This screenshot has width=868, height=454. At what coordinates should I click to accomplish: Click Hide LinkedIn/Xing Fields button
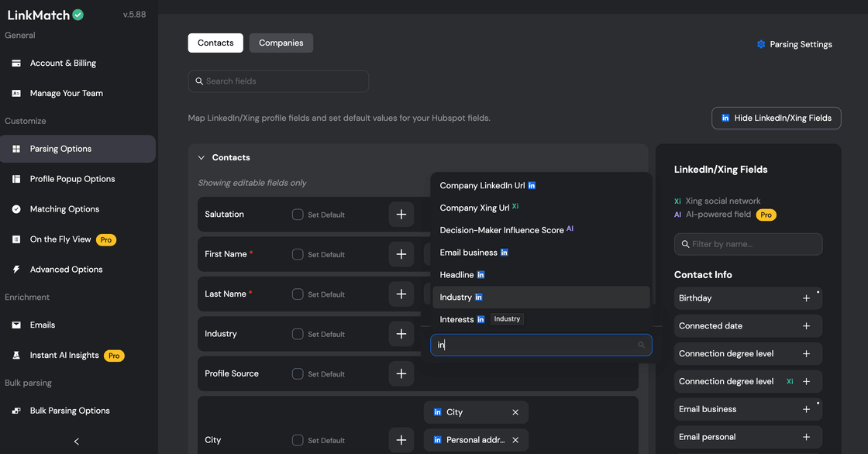776,118
